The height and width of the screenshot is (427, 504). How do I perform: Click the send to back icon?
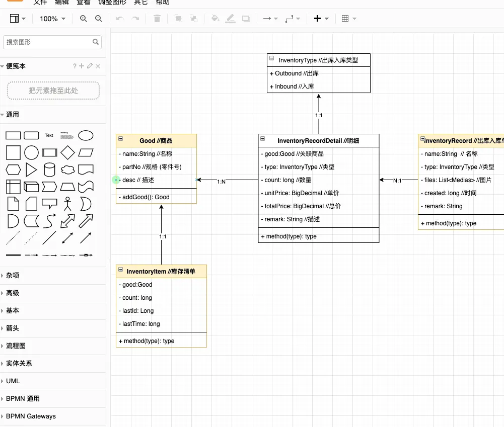193,19
